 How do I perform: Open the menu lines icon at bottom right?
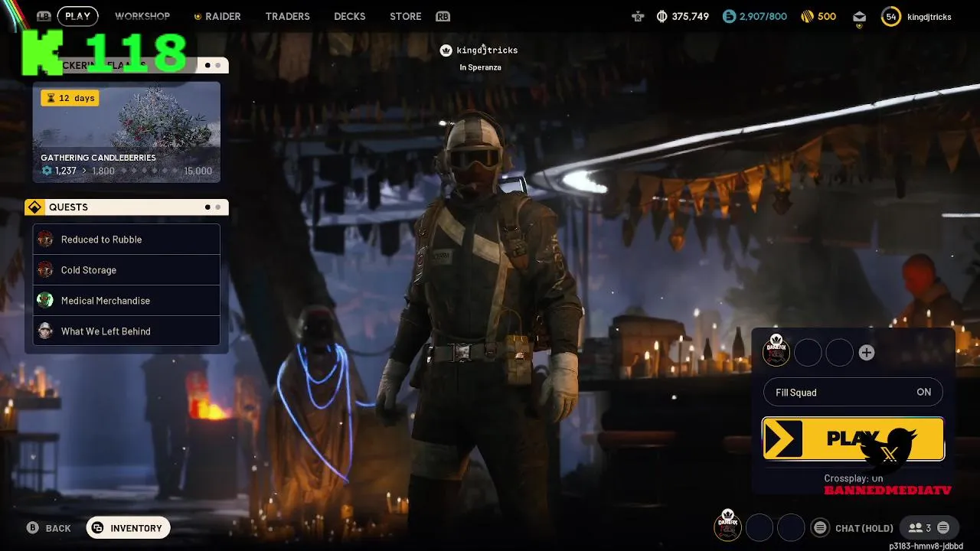tap(943, 528)
